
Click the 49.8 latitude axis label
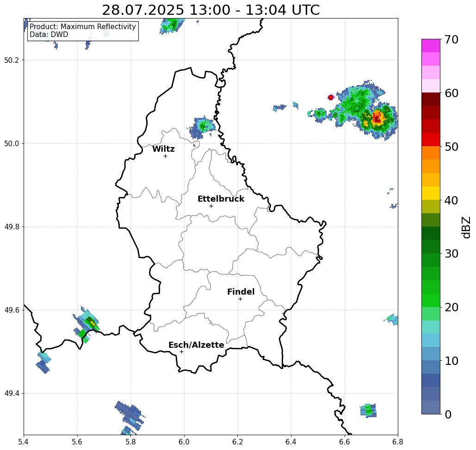12,227
